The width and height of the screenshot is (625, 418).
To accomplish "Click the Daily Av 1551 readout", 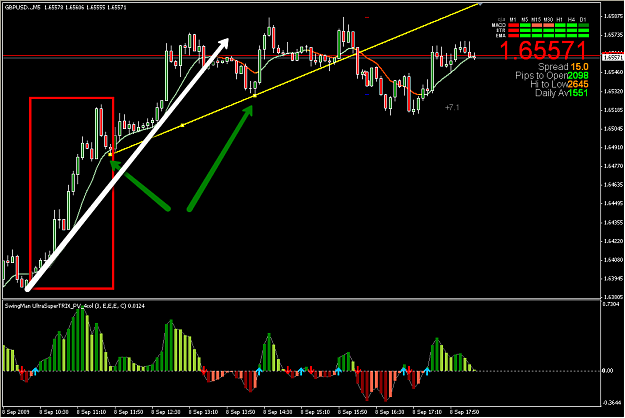I will (562, 92).
